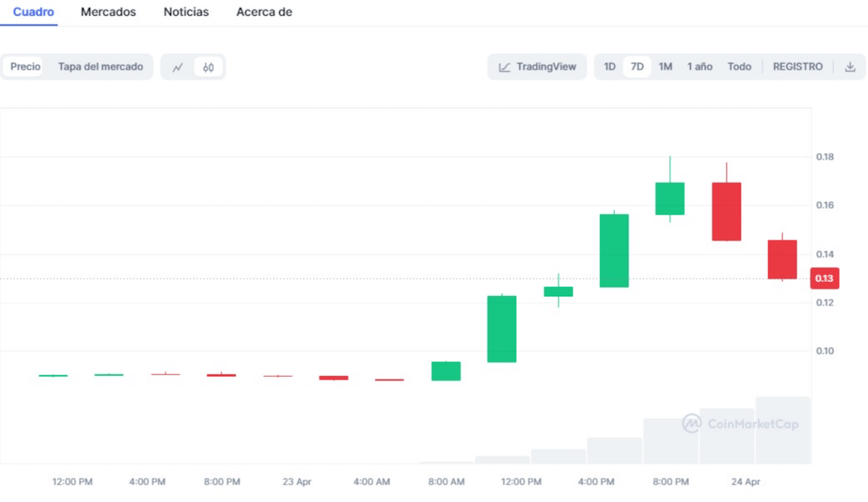
Task: Open the TradingView chart
Action: pos(537,67)
